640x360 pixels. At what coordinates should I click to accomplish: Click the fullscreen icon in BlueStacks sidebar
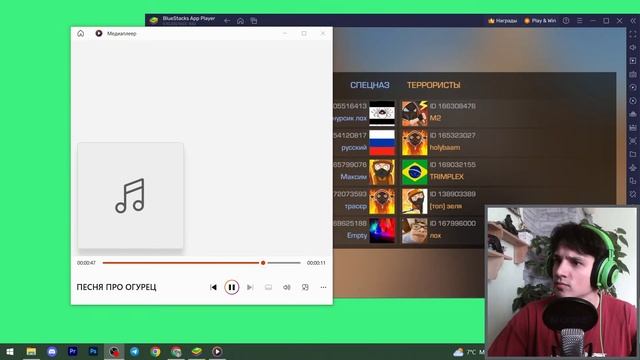[x=633, y=34]
